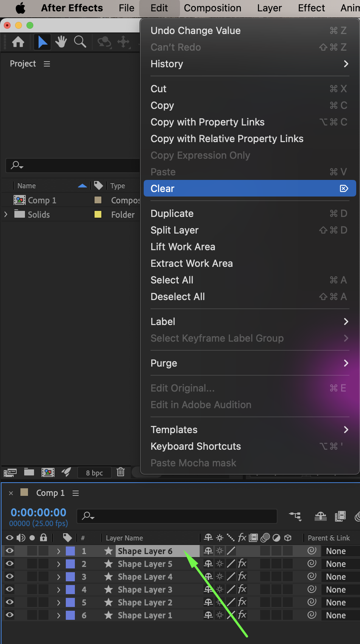360x644 pixels.
Task: Hide Shape Layer 3 using eye icon
Action: click(10, 590)
